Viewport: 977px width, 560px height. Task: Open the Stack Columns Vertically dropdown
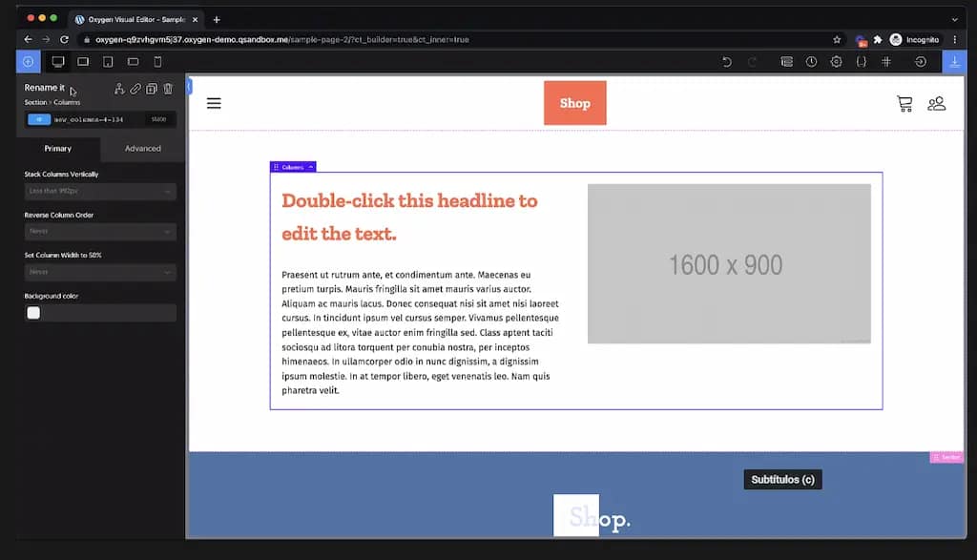[x=100, y=191]
